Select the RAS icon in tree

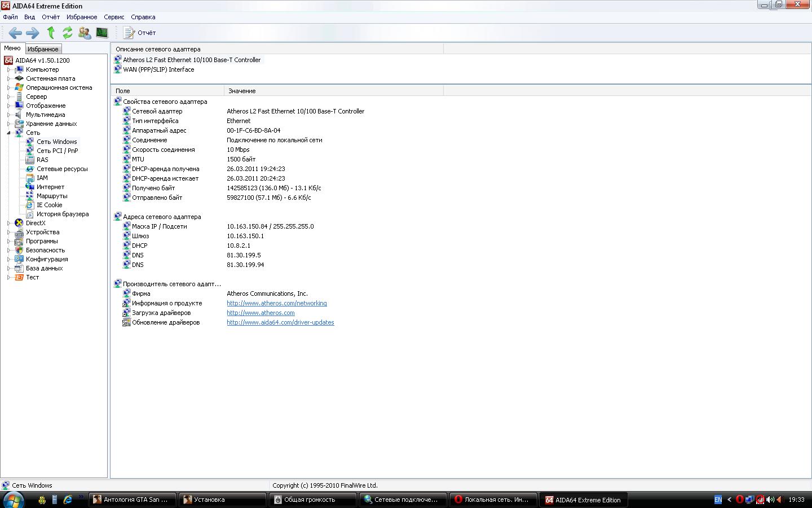[x=30, y=160]
